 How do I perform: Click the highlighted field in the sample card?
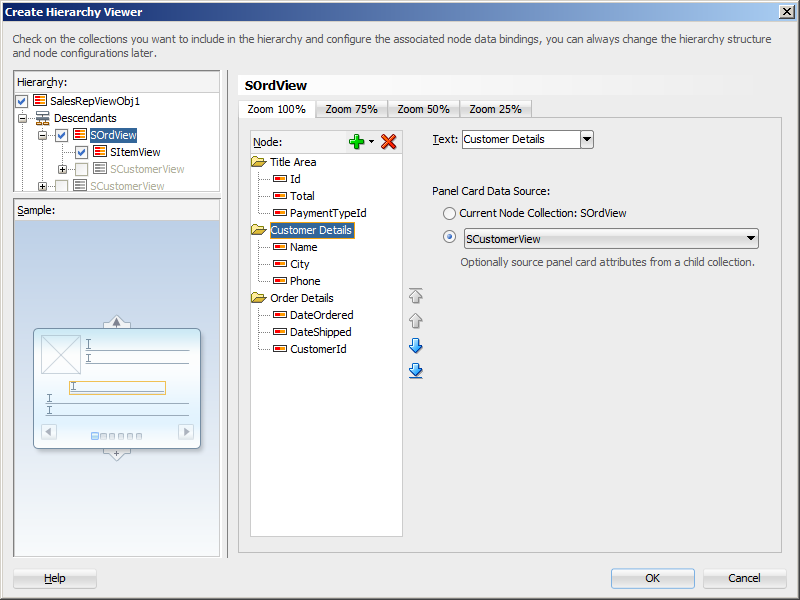[x=117, y=388]
